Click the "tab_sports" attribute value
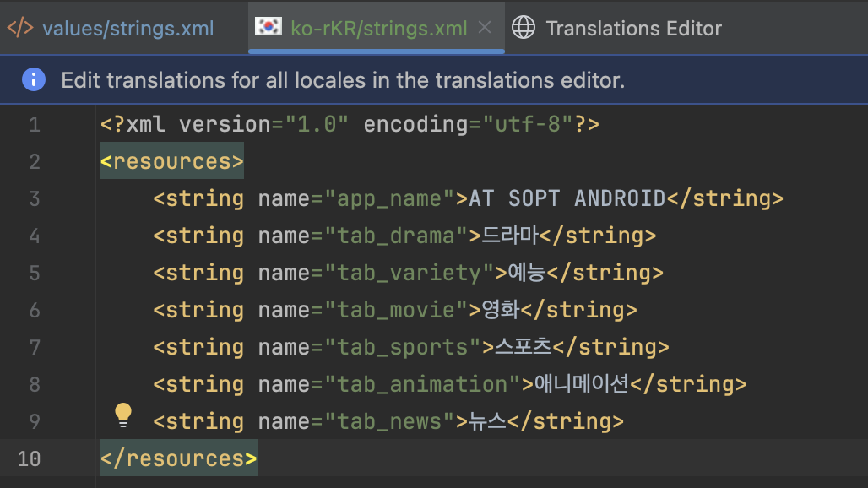The height and width of the screenshot is (488, 868). (403, 348)
